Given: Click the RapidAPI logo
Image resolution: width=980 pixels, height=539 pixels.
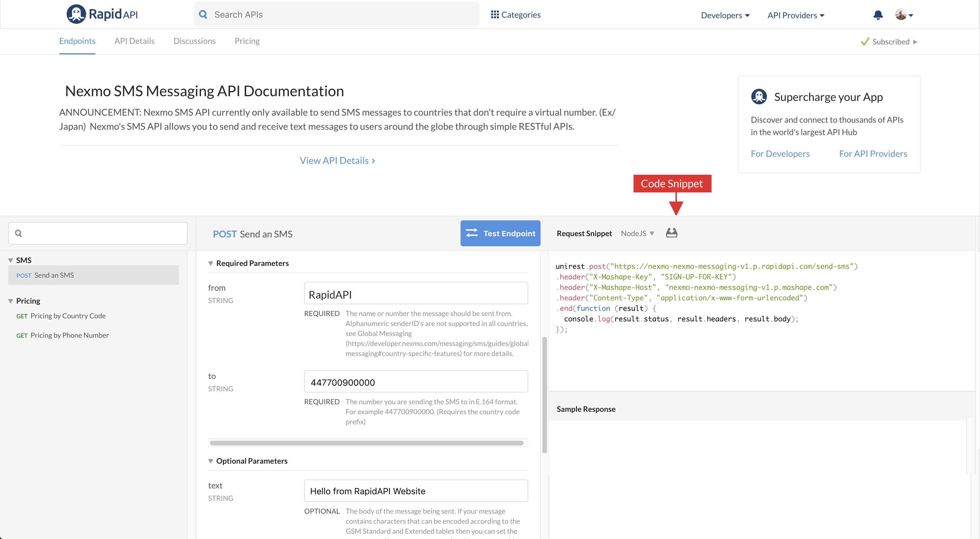Looking at the screenshot, I should click(x=102, y=14).
